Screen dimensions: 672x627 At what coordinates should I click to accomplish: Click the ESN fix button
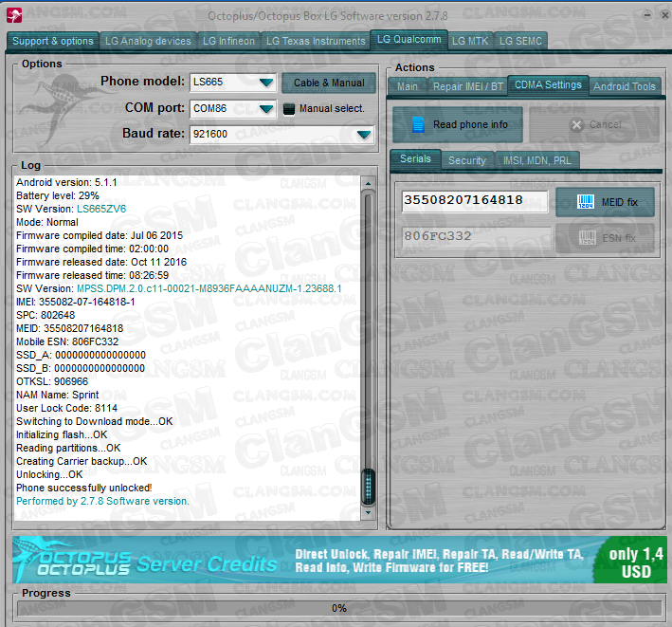point(605,238)
